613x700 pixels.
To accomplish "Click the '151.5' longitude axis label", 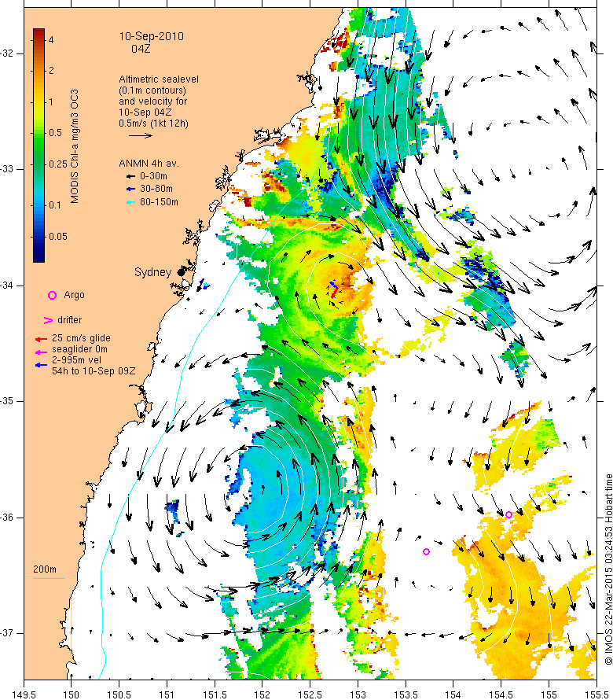I will point(215,694).
